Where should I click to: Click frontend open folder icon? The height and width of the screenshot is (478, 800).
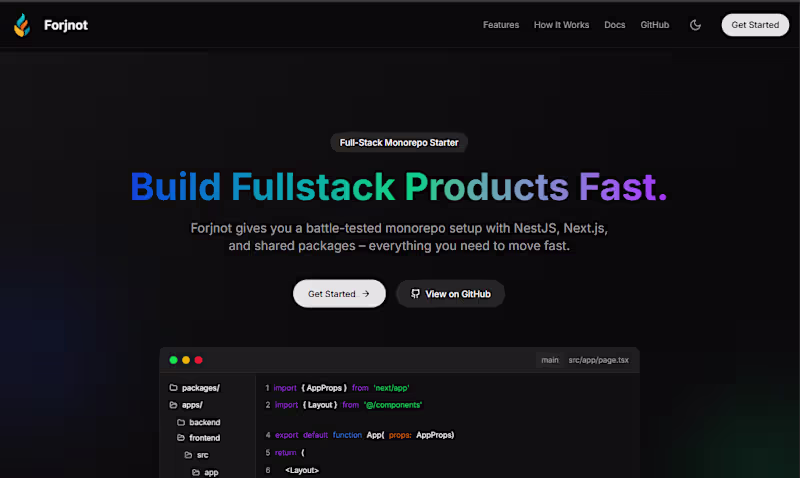181,438
